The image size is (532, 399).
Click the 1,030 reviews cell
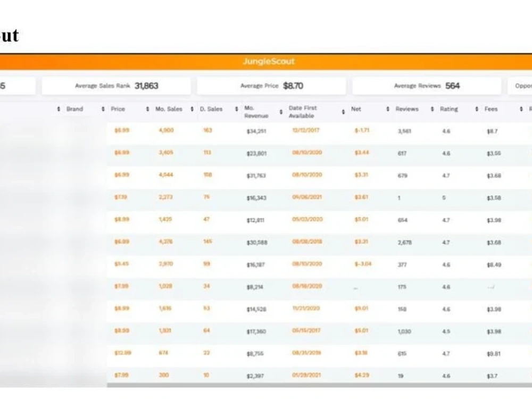(404, 331)
